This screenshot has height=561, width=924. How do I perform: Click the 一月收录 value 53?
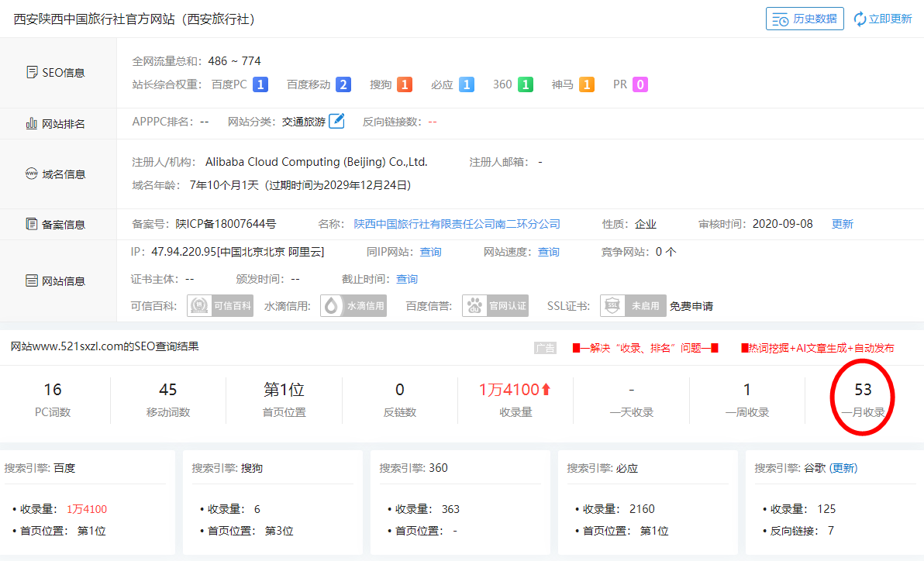pos(863,390)
